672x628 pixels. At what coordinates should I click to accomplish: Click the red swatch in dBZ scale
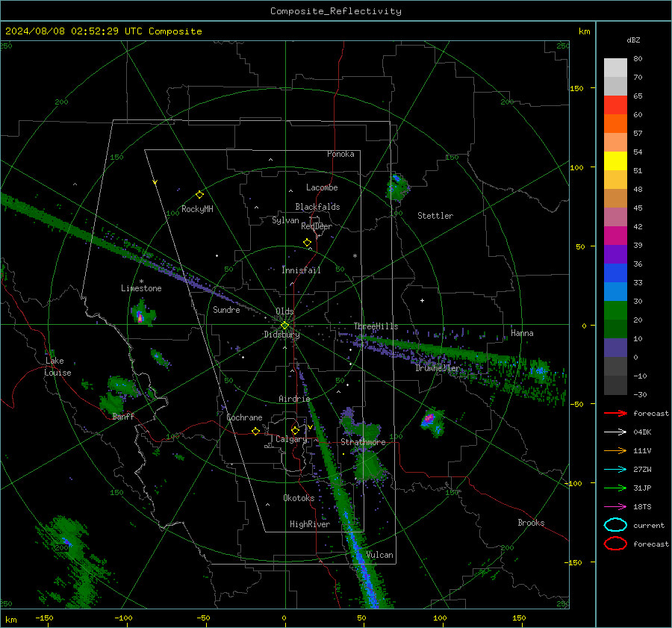pyautogui.click(x=615, y=105)
